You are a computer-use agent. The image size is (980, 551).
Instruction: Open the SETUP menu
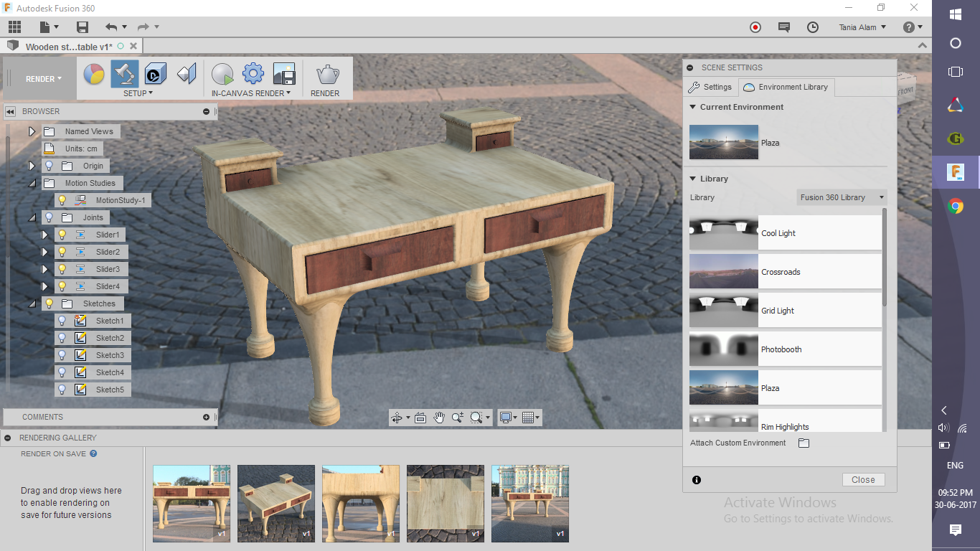point(138,93)
